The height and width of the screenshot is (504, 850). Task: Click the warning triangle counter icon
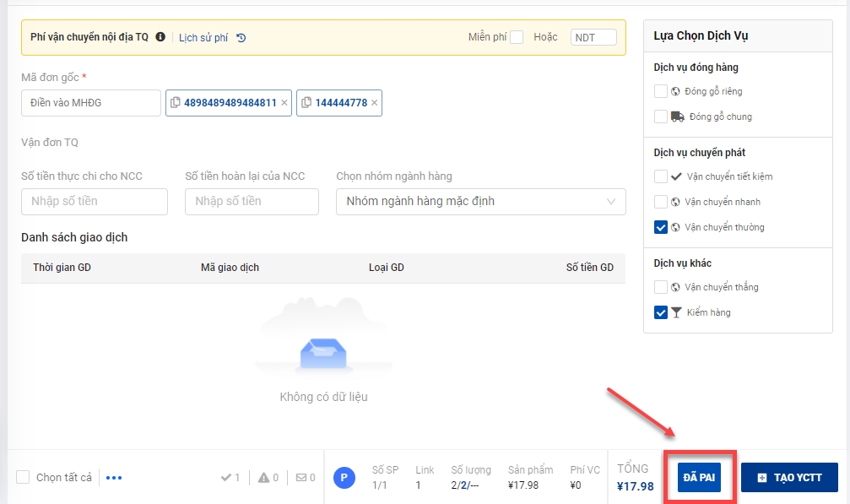pos(264,478)
